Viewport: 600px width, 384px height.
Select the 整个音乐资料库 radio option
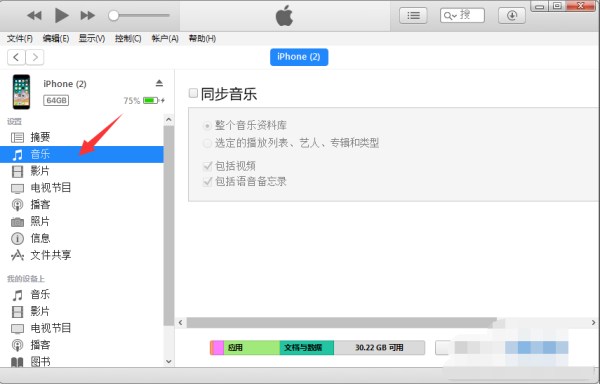click(x=207, y=125)
